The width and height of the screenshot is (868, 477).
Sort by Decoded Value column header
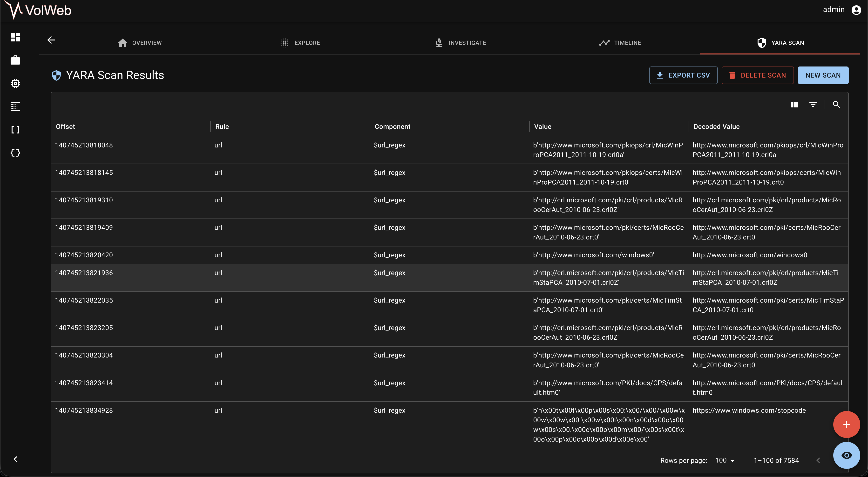tap(716, 126)
